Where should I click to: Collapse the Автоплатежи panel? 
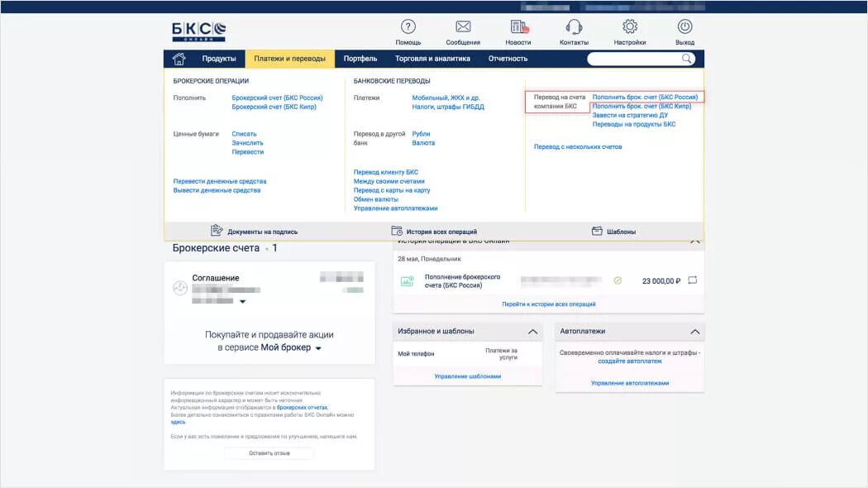(x=694, y=331)
